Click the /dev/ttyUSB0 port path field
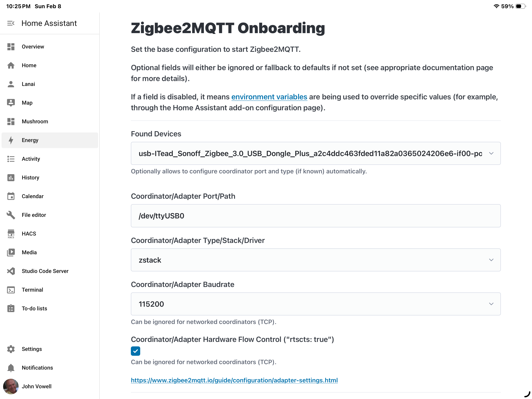Image resolution: width=532 pixels, height=399 pixels. [315, 216]
